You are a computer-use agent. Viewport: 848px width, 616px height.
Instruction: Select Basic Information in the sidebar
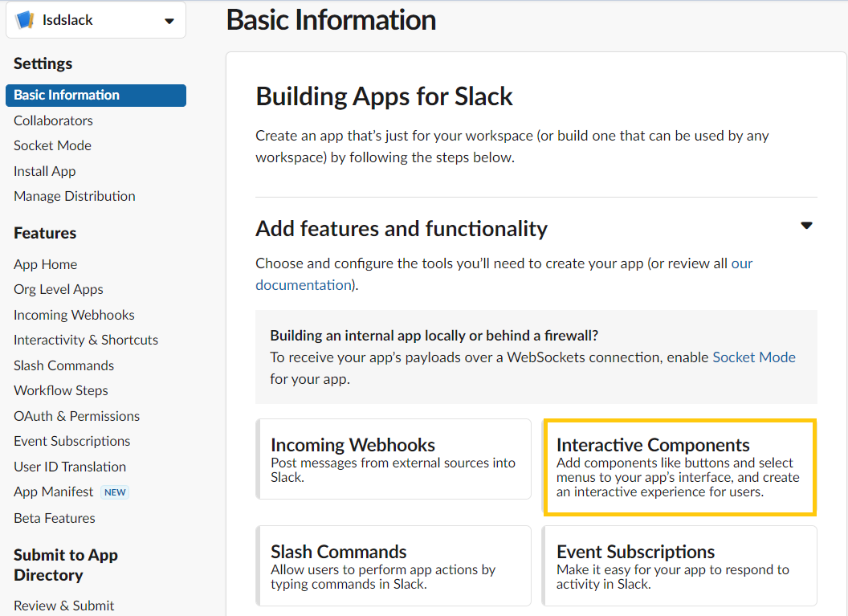point(67,95)
